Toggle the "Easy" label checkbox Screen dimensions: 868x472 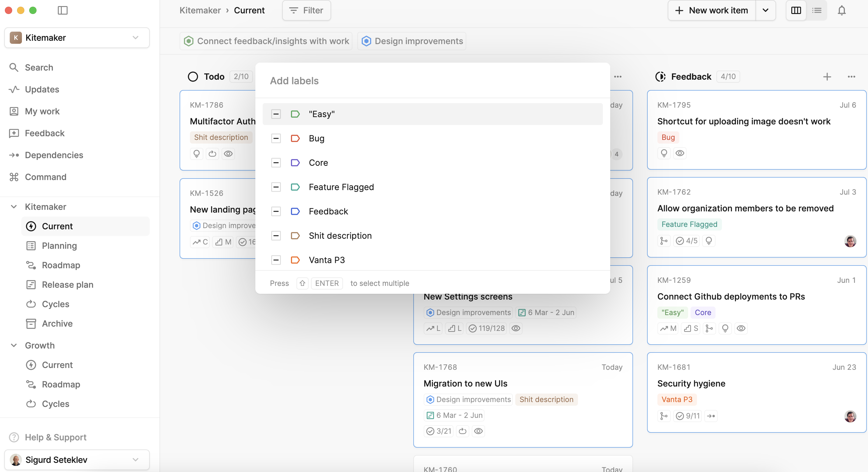[x=276, y=114]
